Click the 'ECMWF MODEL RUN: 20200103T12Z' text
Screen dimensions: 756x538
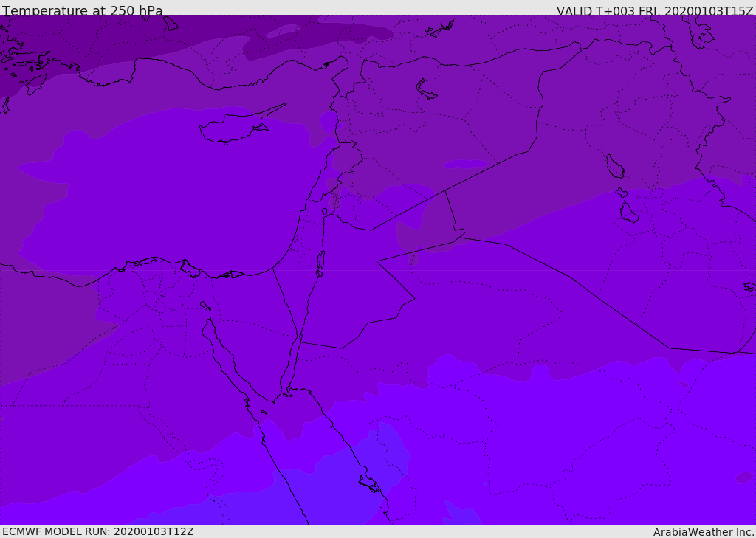(98, 532)
